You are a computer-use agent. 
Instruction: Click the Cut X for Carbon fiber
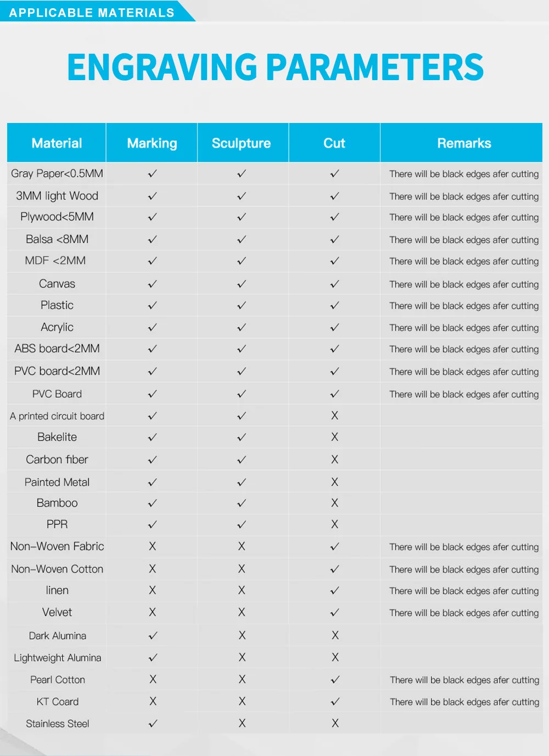pos(334,460)
